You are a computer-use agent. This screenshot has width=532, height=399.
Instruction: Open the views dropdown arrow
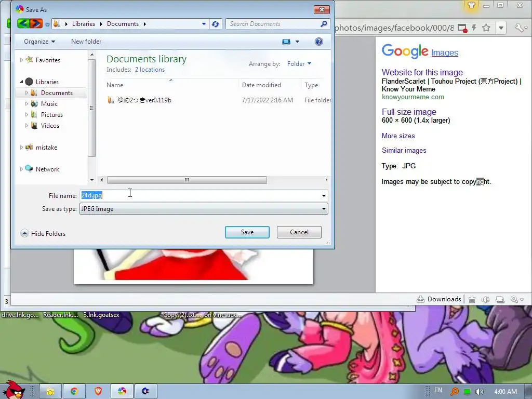tap(297, 42)
